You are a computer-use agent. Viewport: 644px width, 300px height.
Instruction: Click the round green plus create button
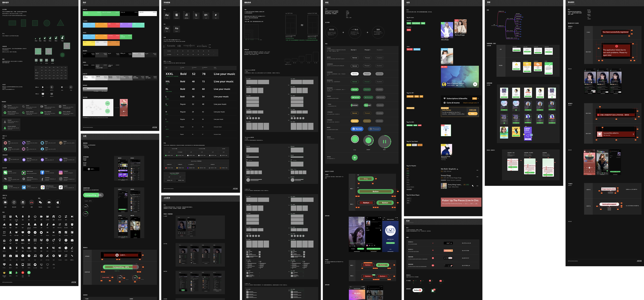point(355,158)
